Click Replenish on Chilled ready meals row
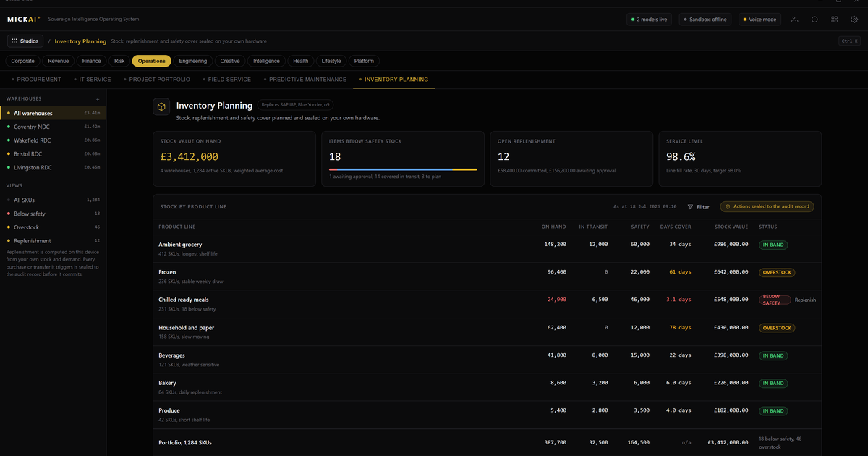This screenshot has width=868, height=456. 805,300
